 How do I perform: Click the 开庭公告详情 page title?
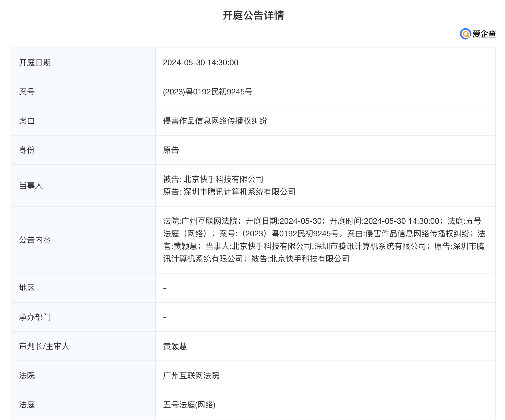pyautogui.click(x=253, y=15)
